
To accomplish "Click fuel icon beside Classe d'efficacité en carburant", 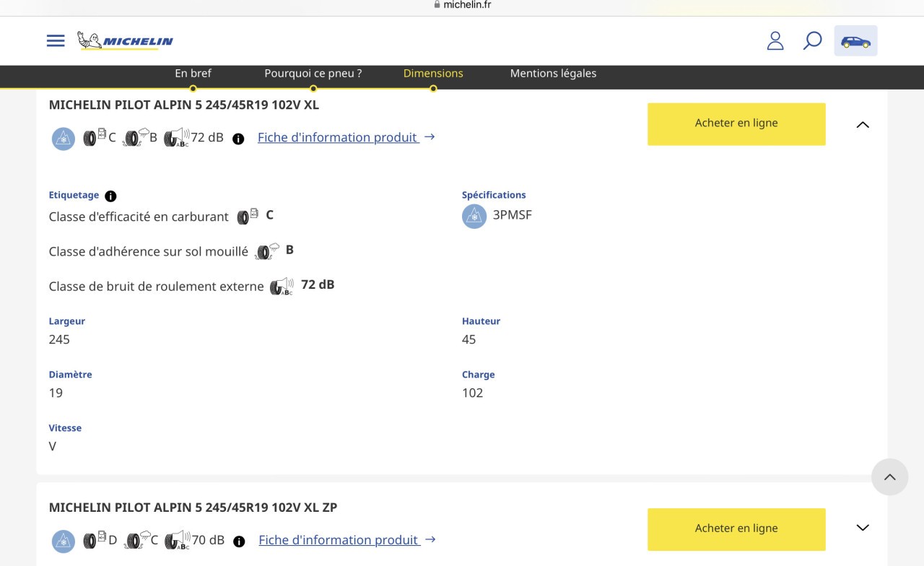I will click(x=248, y=216).
